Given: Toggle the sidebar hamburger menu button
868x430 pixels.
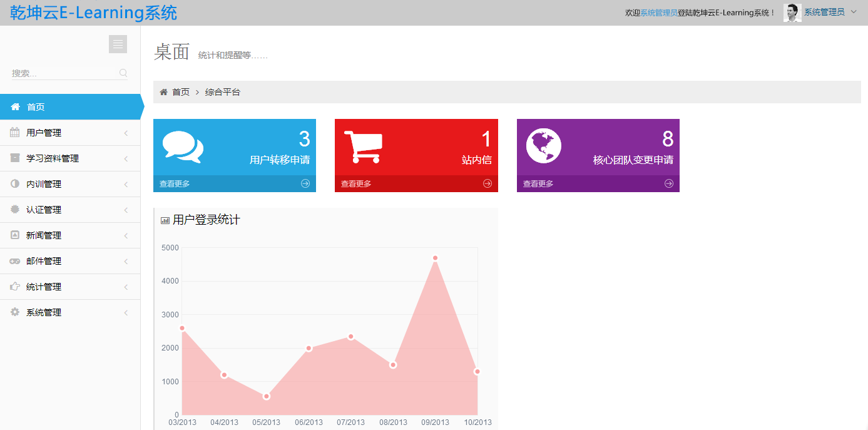Looking at the screenshot, I should tap(118, 44).
